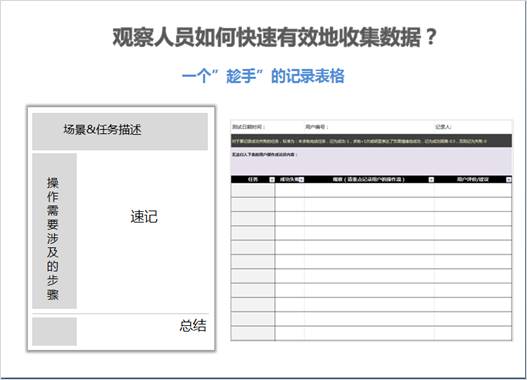
Task: Open the 观察 column filter dropdown
Action: pos(431,180)
